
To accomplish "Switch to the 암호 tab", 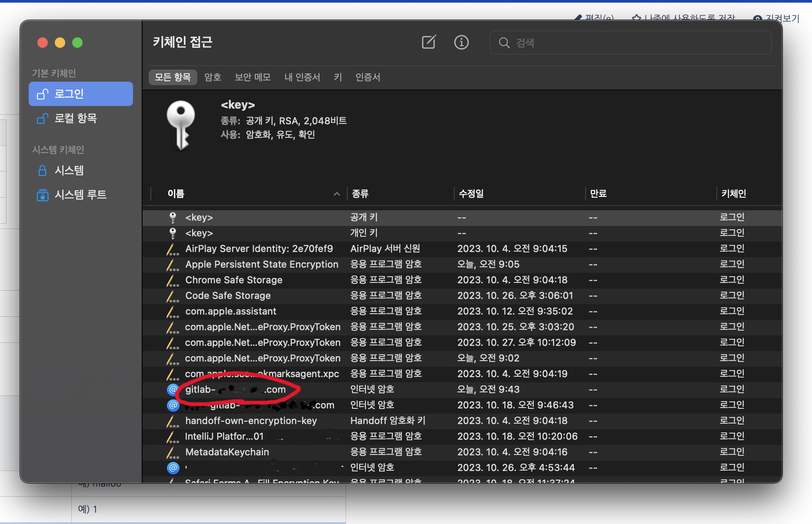I will coord(213,77).
